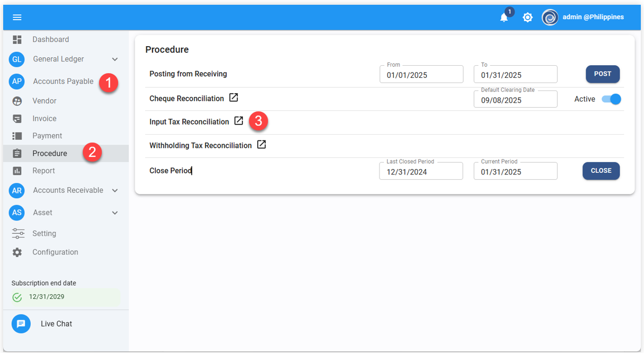Go to Vendor in sidebar
The width and height of the screenshot is (644, 353).
(x=45, y=101)
